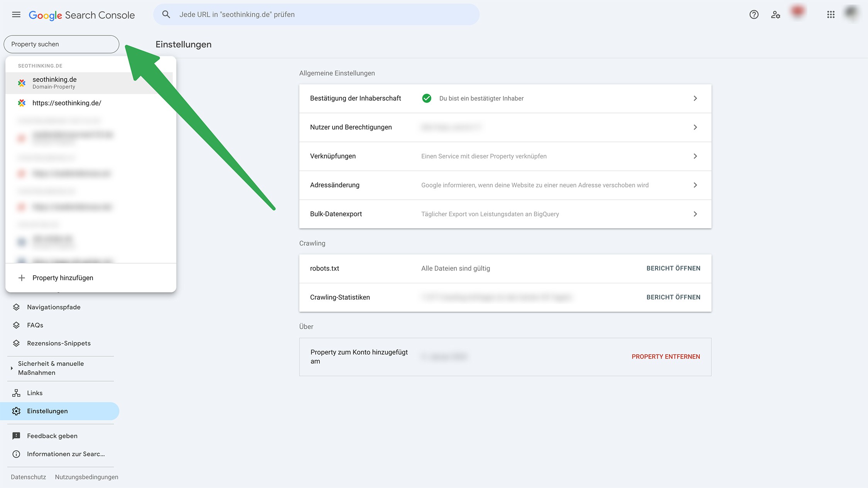Open robots.txt report via Bericht öffnen

(673, 268)
